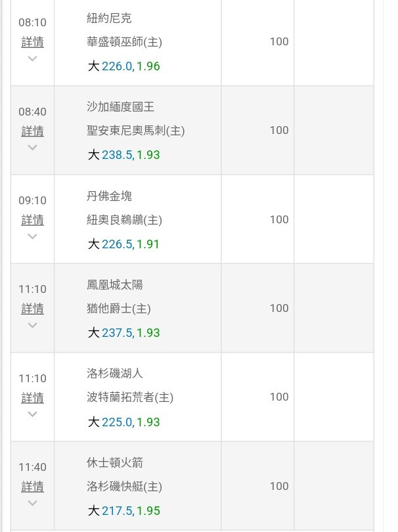The width and height of the screenshot is (398, 532).
Task: Expand chevron under 11:40 休士頓火箭 row
Action: coord(33,503)
